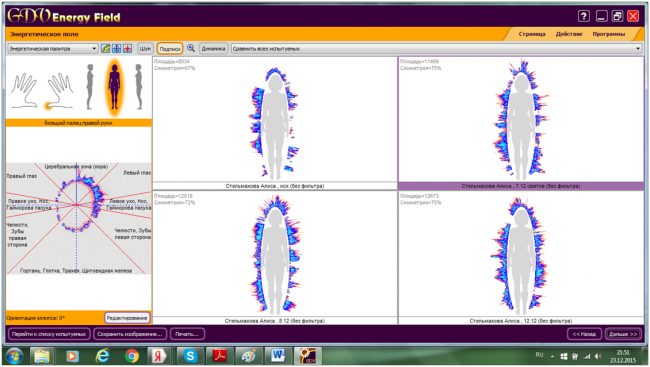This screenshot has width=650, height=367.
Task: Open Microsoft Word from the taskbar
Action: (278, 356)
